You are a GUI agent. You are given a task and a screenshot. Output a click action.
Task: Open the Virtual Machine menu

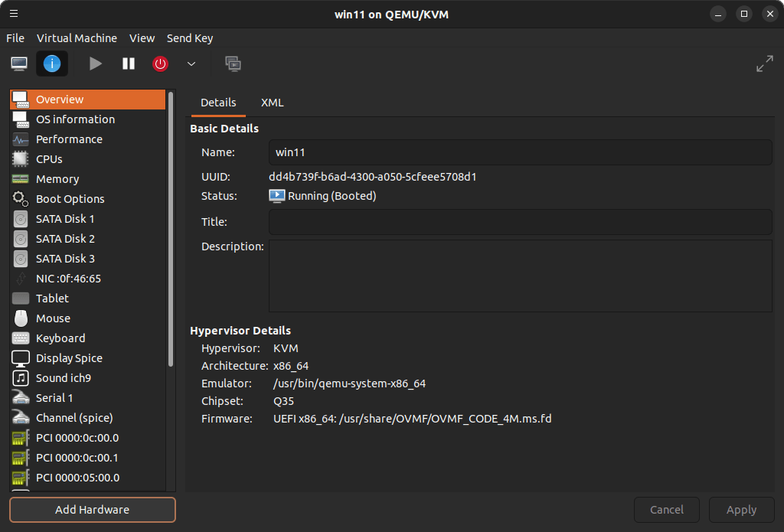coord(77,38)
